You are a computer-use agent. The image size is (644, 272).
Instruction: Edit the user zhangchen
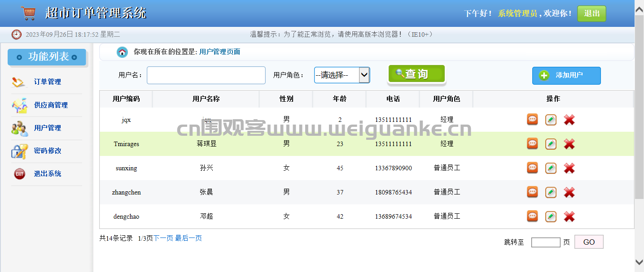(551, 193)
